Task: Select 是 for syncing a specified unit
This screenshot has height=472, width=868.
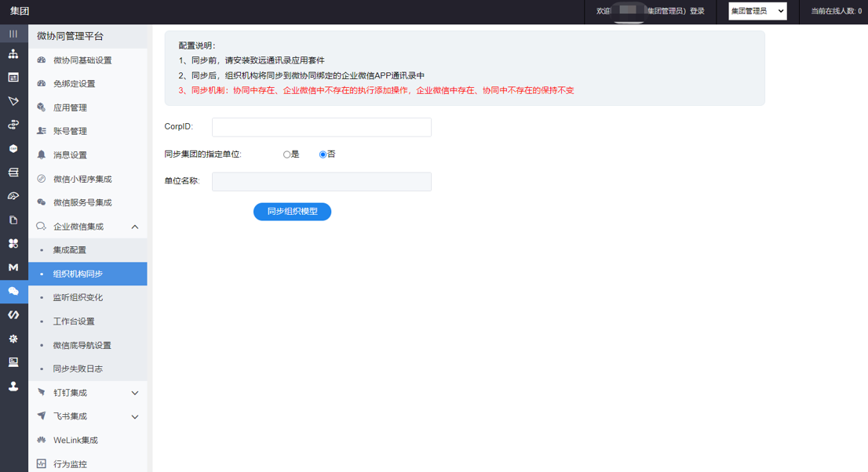Action: [287, 154]
